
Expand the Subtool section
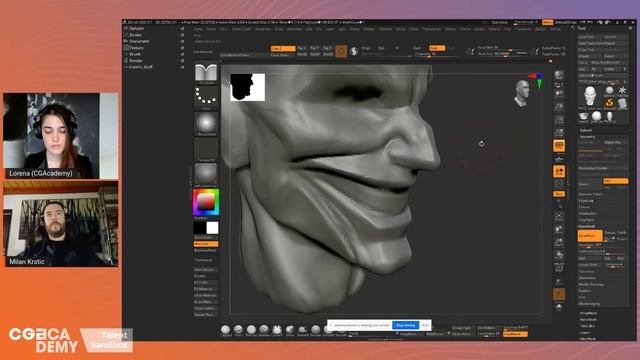pos(586,131)
